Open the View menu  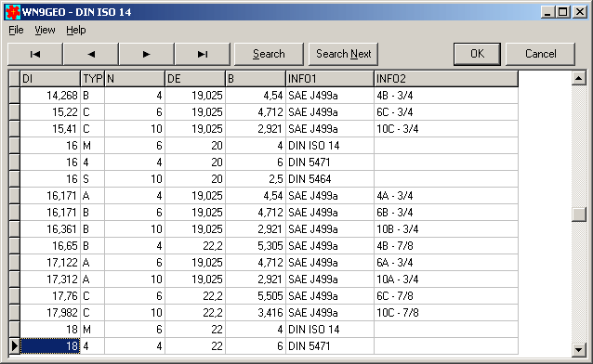click(x=45, y=30)
